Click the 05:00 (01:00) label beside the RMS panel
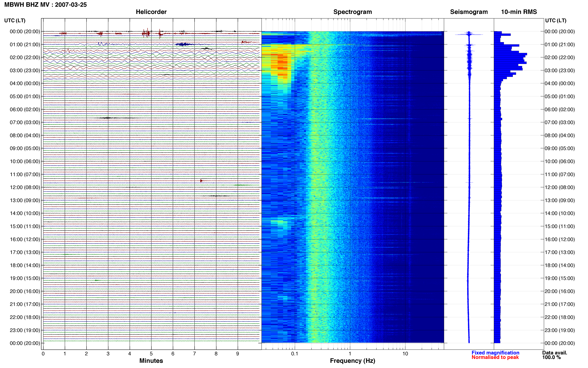Image resolution: width=588 pixels, height=368 pixels. (x=560, y=96)
